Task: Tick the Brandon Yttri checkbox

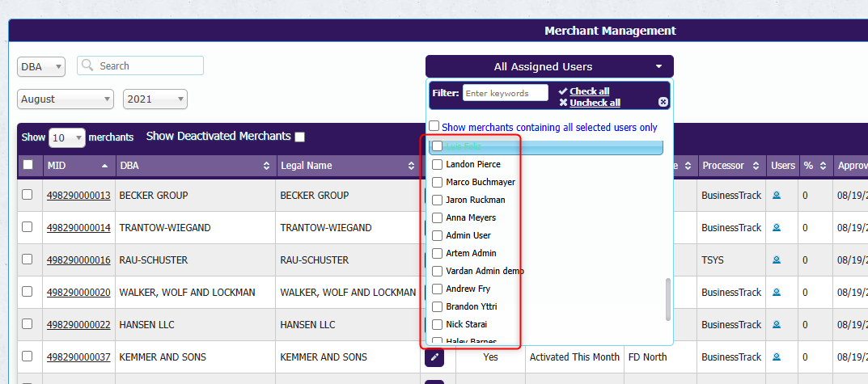Action: (x=438, y=306)
